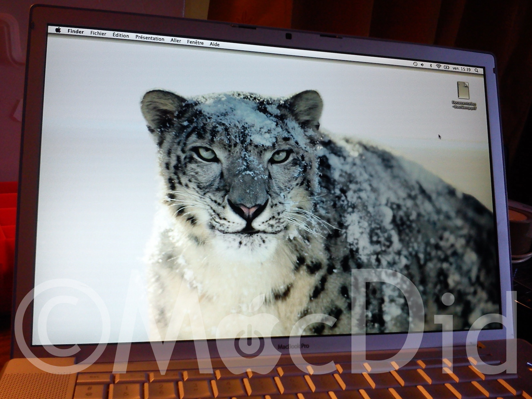Open the Présentation menu
The width and height of the screenshot is (532, 399).
(x=150, y=38)
